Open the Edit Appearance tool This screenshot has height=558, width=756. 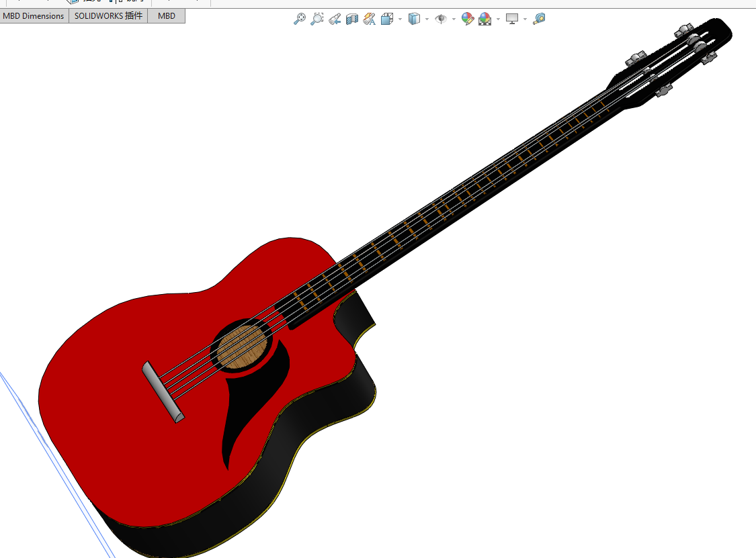click(x=467, y=19)
